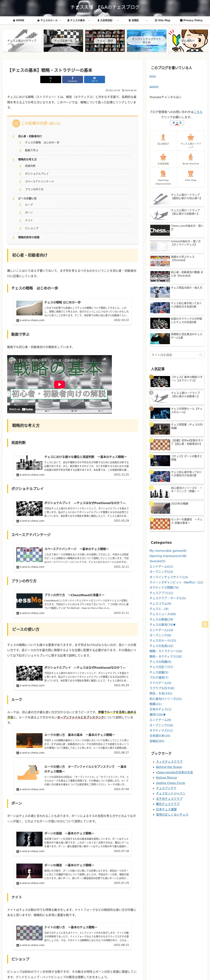The width and height of the screenshot is (210, 980).
Task: Open Opening impressions knight icon tile
Action: 163,177
